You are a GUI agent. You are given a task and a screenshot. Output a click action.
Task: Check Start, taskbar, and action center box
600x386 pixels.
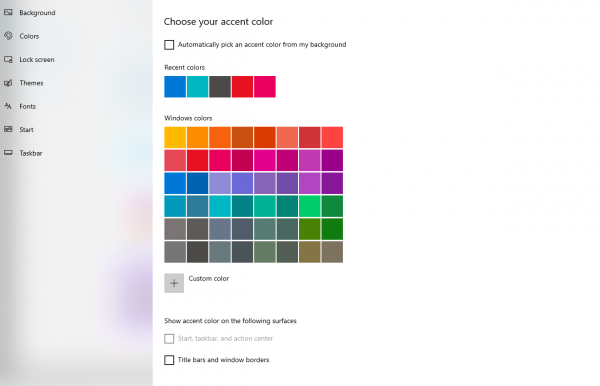(169, 339)
